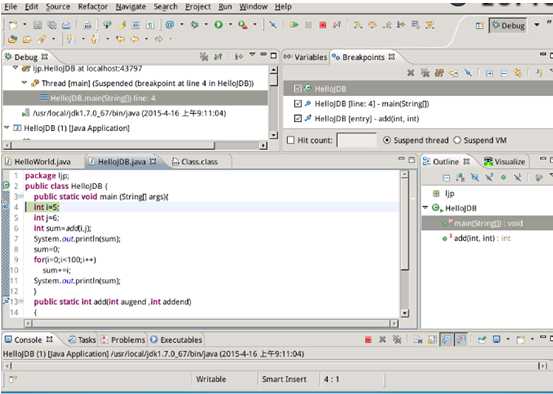Image resolution: width=553 pixels, height=394 pixels.
Task: Click the External Tools run icon
Action: click(243, 25)
